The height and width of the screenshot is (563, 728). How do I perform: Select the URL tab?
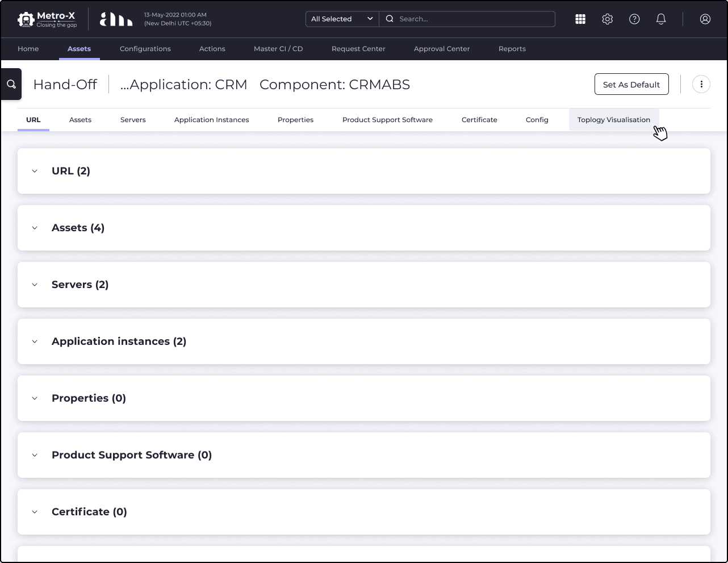(34, 120)
